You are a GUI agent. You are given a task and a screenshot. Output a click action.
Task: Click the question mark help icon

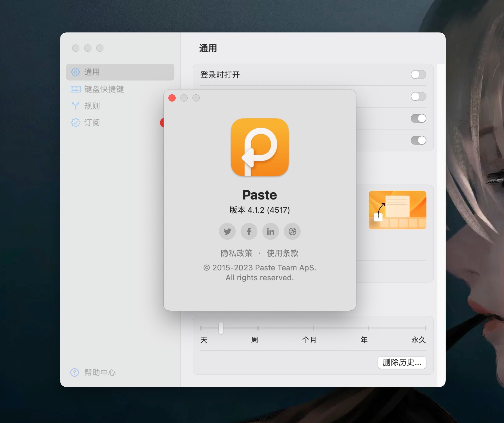(75, 373)
